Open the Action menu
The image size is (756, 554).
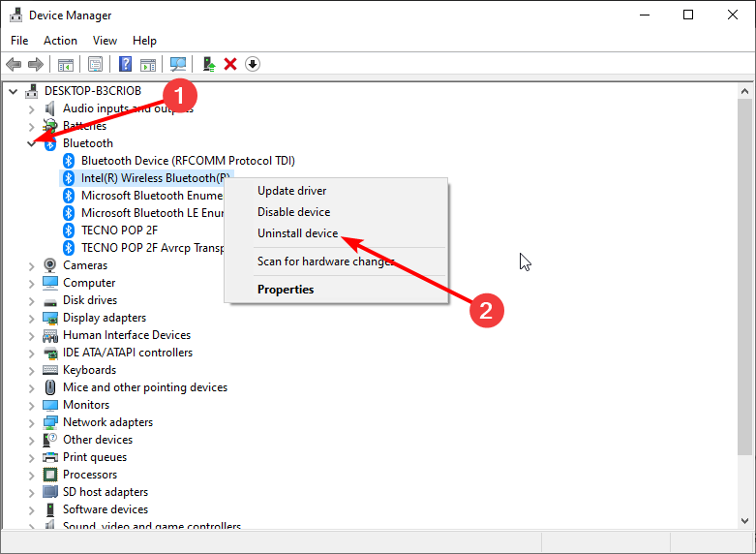point(60,41)
